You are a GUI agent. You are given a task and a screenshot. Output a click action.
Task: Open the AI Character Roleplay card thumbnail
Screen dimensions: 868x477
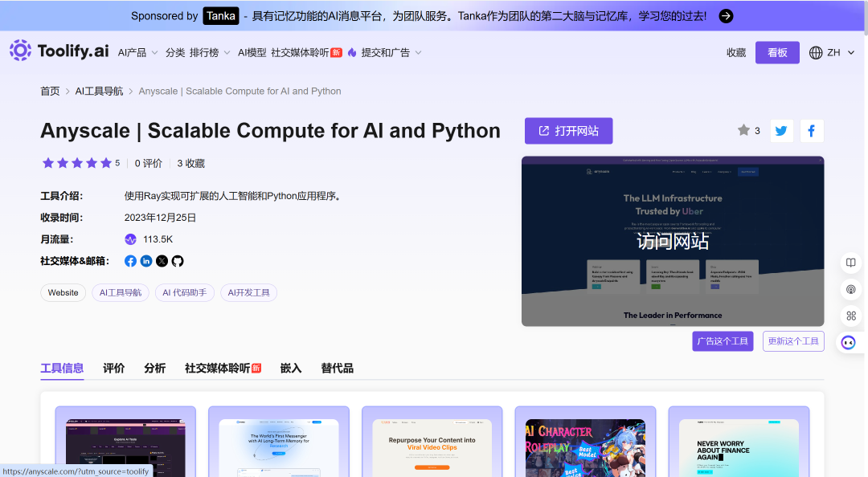coord(585,447)
